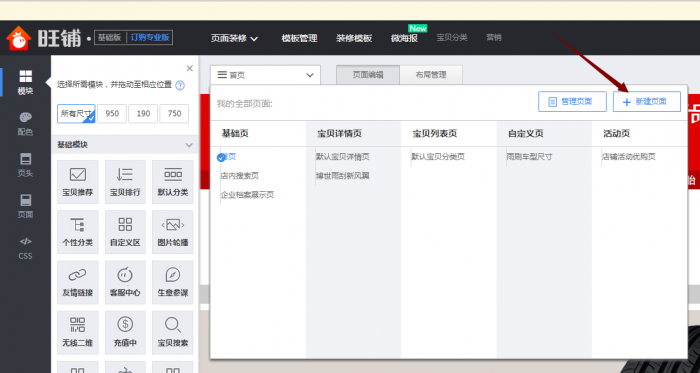Select the 自定义区 module
This screenshot has height=373, width=700.
click(125, 232)
